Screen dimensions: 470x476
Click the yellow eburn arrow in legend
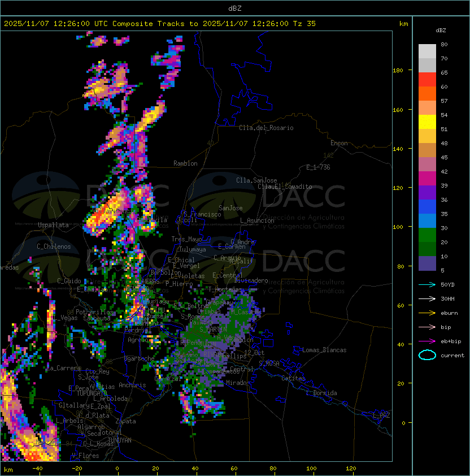427,313
